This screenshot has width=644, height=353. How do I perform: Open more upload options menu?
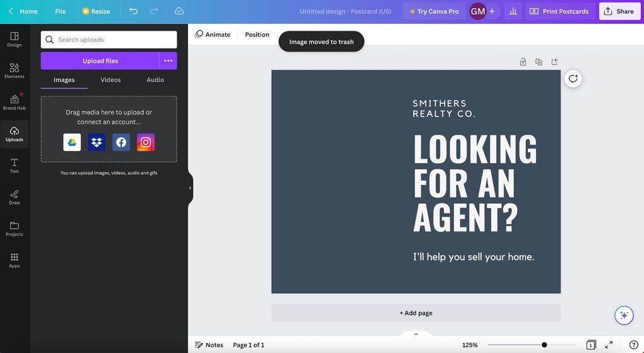coord(169,61)
